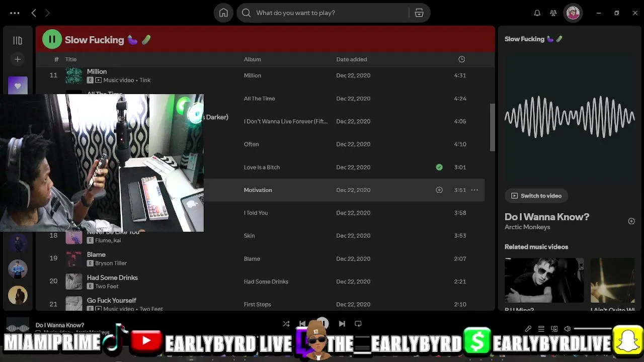Viewport: 644px width, 362px height.
Task: Select the Blame track title
Action: pyautogui.click(x=96, y=254)
